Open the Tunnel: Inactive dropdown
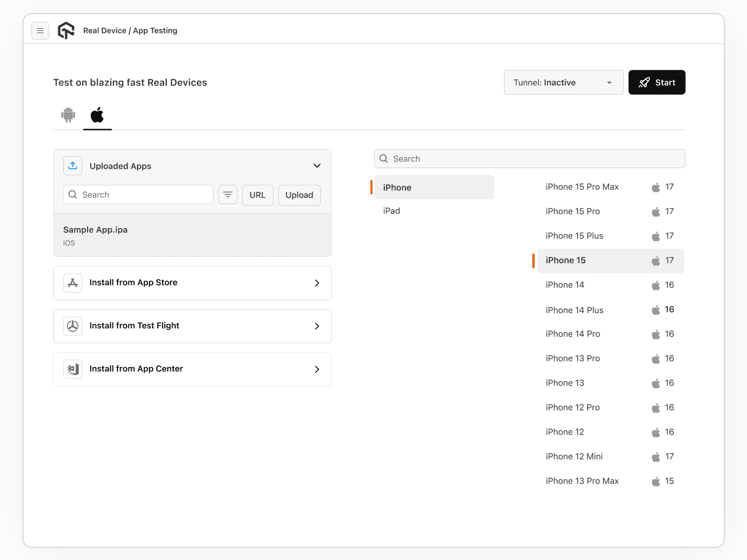The width and height of the screenshot is (747, 560). coord(563,82)
